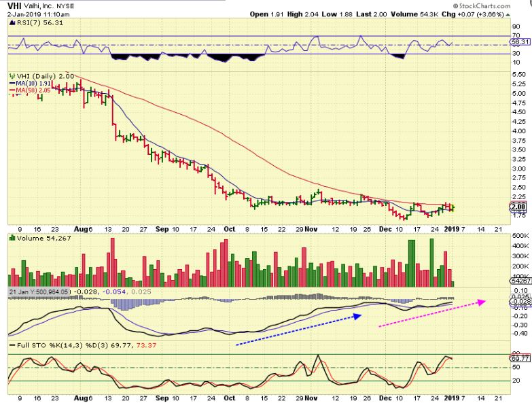Click the RSI panel mountain icon

point(12,23)
